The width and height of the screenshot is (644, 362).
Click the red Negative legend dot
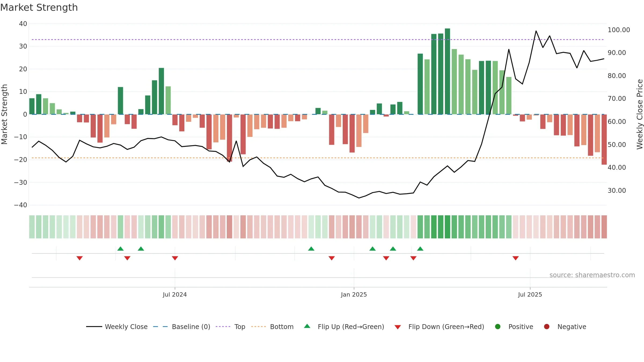[547, 327]
